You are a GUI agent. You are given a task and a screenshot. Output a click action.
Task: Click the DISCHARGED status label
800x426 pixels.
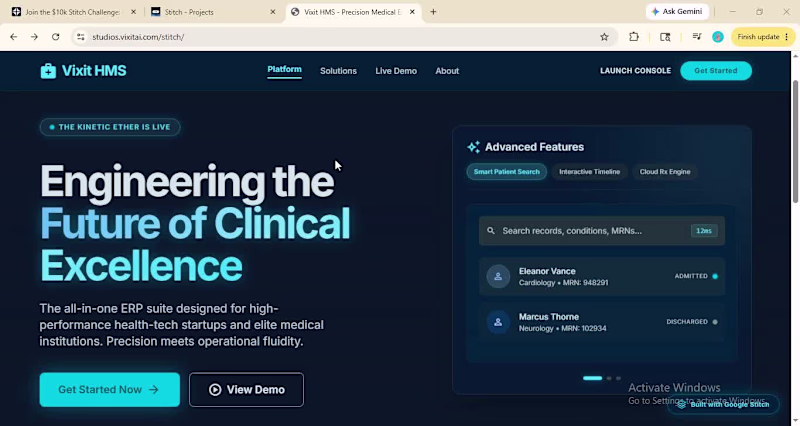(687, 322)
